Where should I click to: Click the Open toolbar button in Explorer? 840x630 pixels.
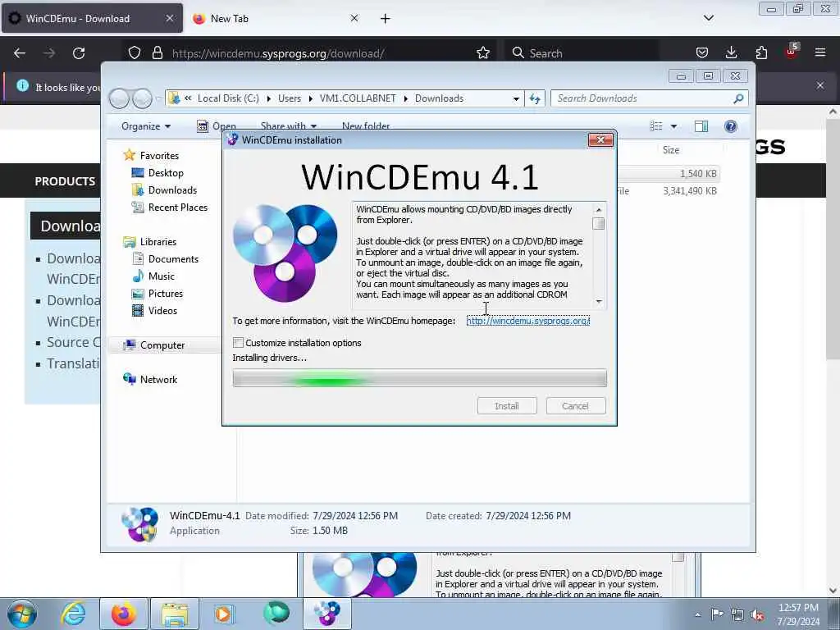[x=217, y=126]
